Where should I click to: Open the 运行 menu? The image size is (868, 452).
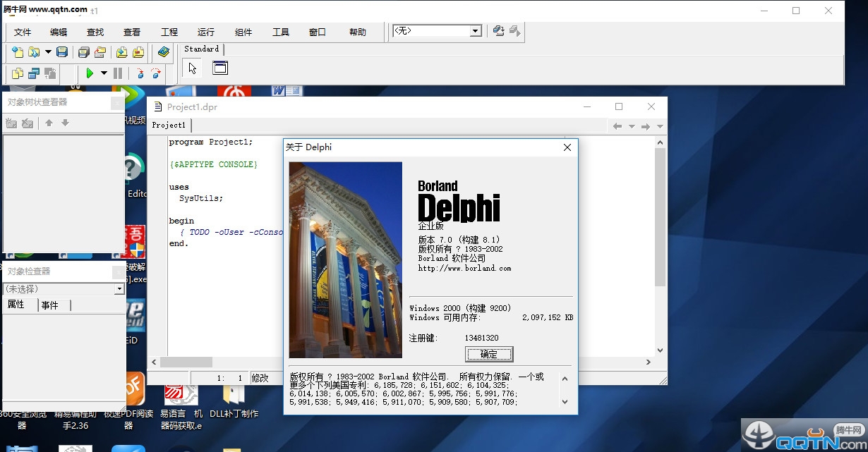[x=206, y=32]
